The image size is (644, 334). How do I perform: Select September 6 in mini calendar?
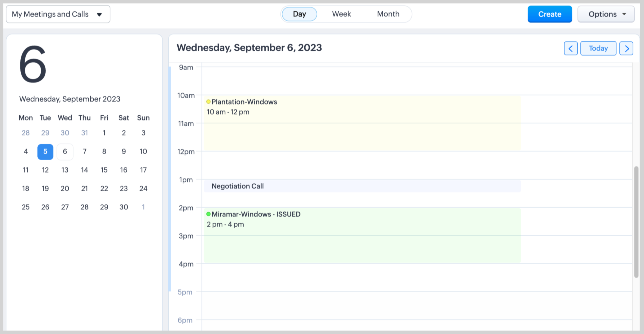[65, 152]
